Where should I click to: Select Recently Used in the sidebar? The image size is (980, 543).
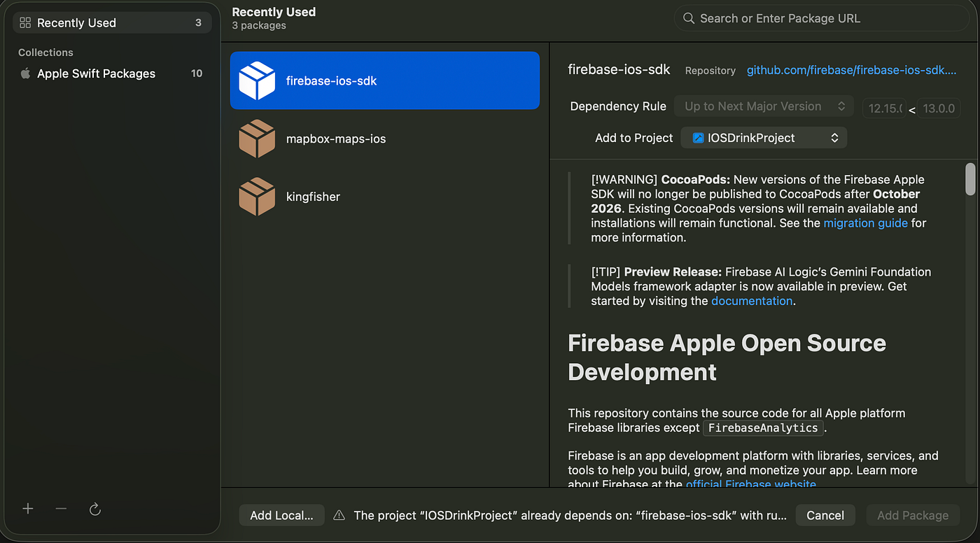click(112, 23)
